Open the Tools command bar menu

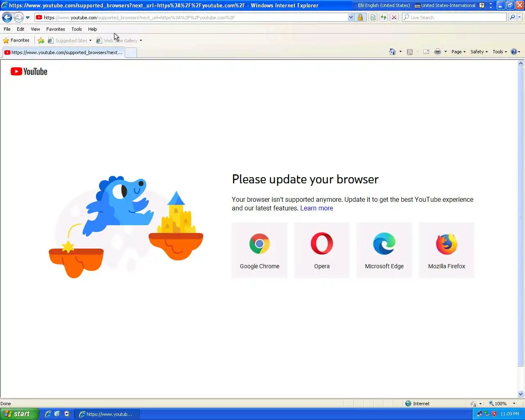click(500, 52)
